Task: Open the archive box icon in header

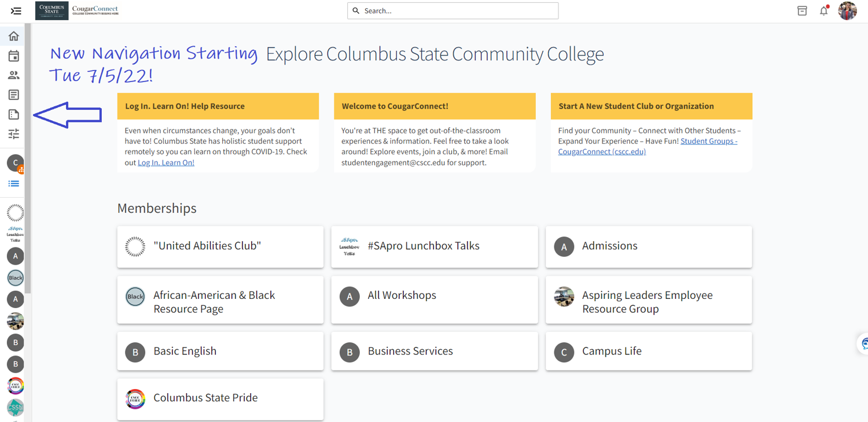Action: (802, 11)
